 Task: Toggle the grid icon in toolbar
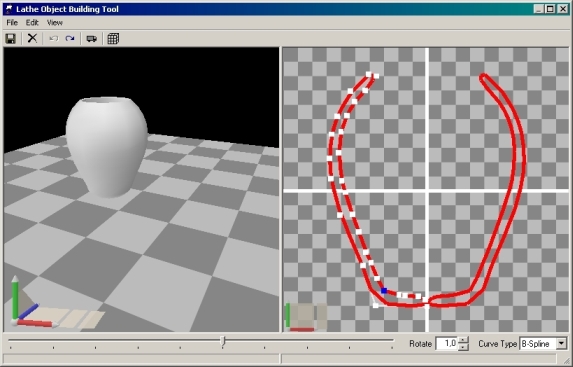(113, 38)
